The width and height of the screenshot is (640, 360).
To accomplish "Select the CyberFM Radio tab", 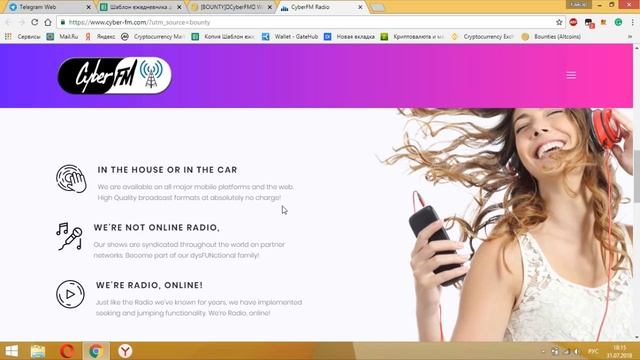I will pyautogui.click(x=321, y=7).
